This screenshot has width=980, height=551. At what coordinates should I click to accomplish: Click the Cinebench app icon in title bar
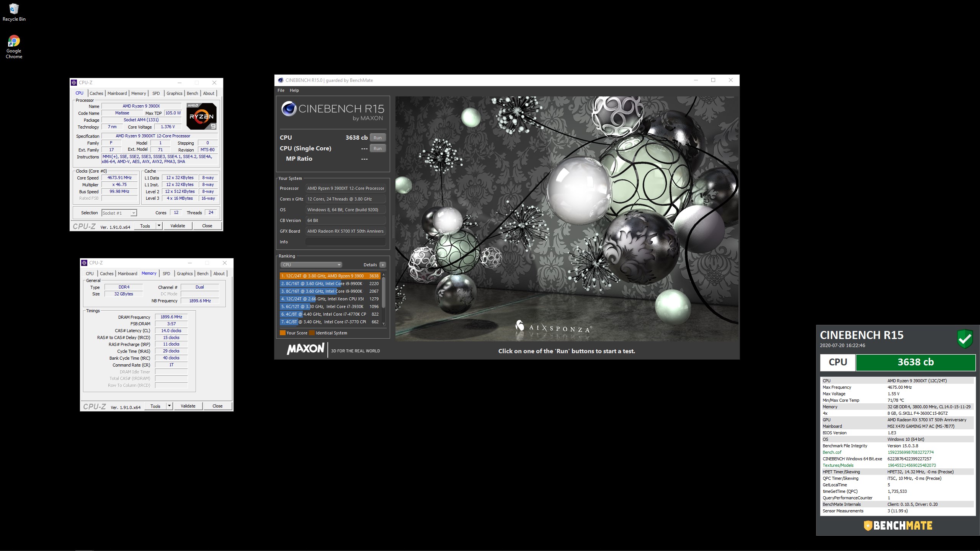[281, 80]
